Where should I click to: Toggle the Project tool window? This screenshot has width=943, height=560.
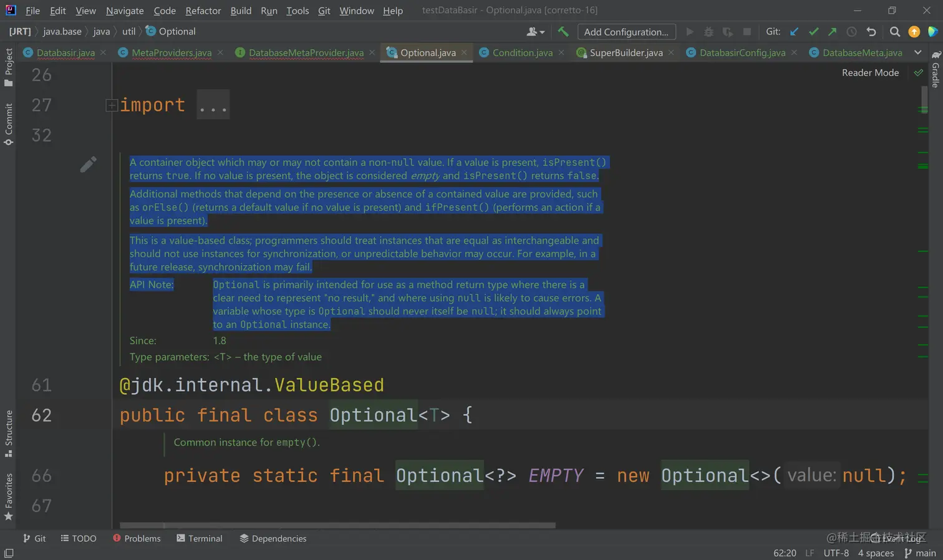point(9,67)
